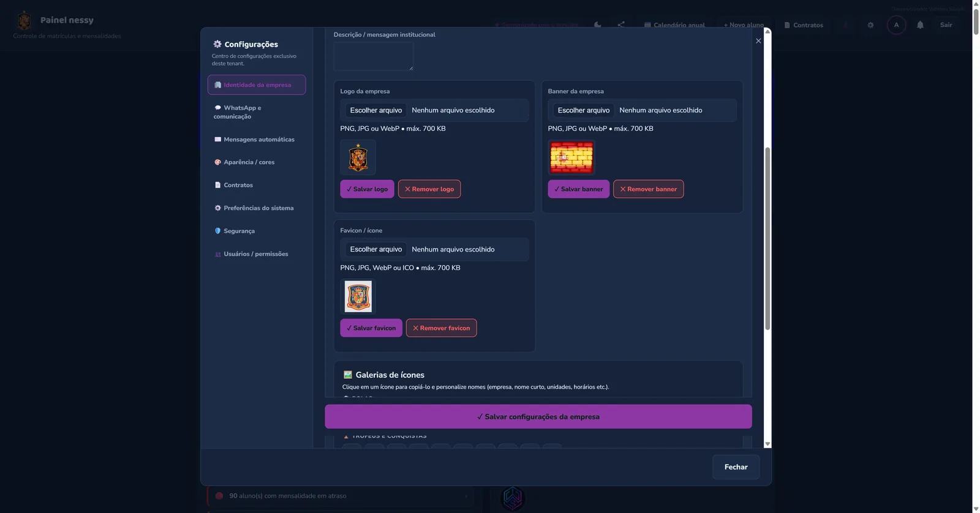Click the dialog scrollbar down arrow
The image size is (980, 513).
[767, 444]
